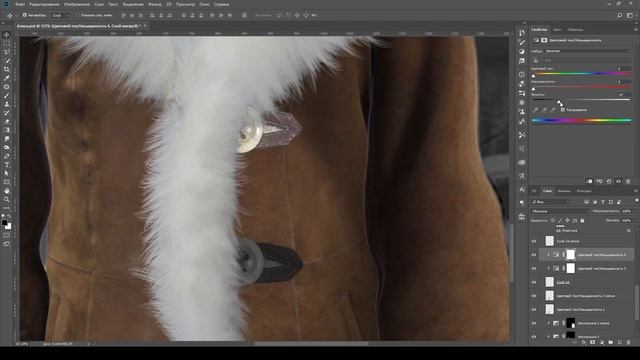
Task: Select the Hand tool
Action: tap(7, 191)
